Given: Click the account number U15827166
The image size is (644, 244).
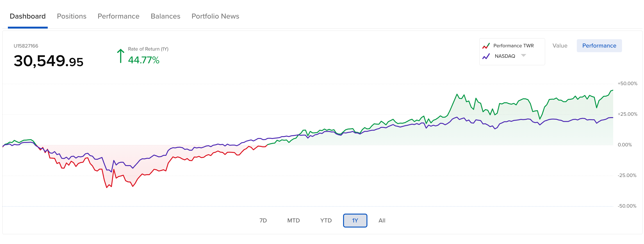Looking at the screenshot, I should click(26, 46).
